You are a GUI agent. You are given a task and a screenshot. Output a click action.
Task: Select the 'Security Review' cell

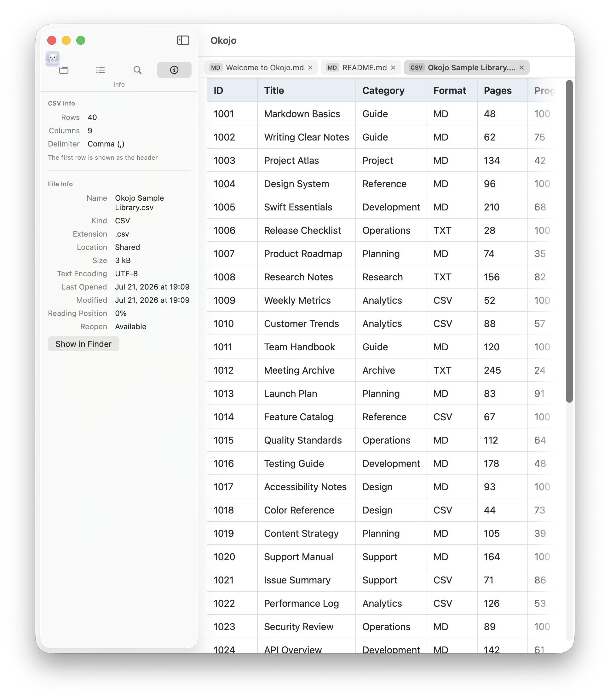pyautogui.click(x=306, y=627)
